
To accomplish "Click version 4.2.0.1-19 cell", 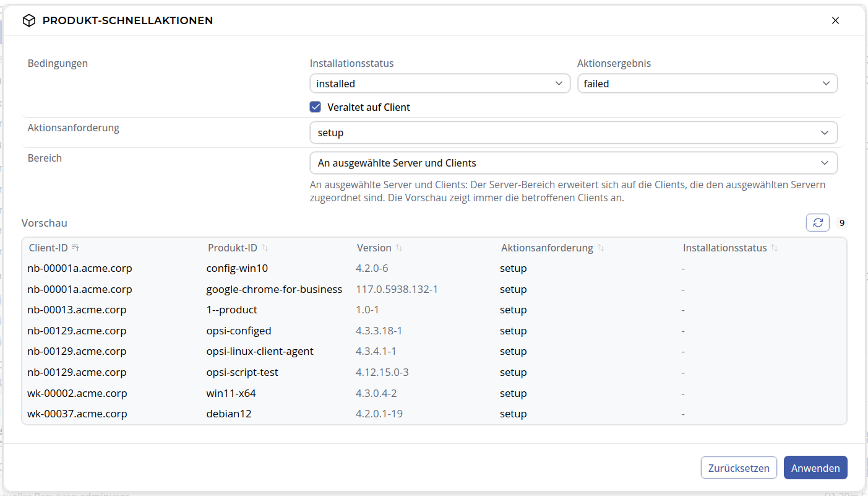I will click(379, 414).
